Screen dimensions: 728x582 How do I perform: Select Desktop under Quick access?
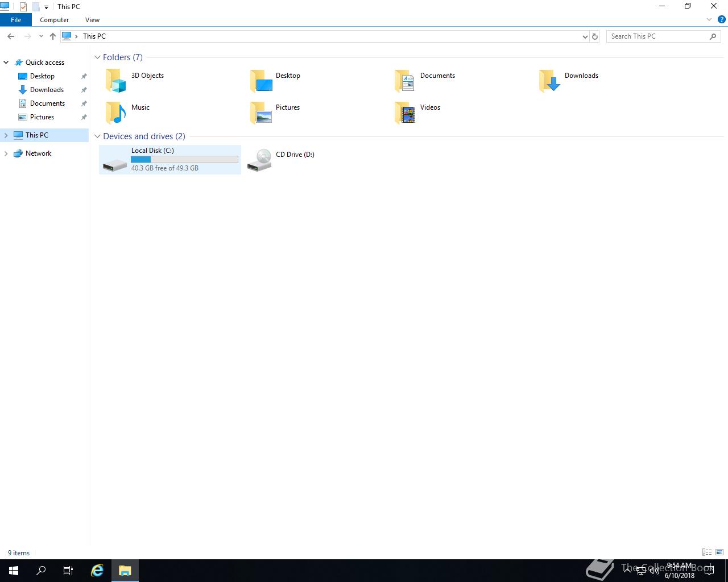tap(42, 76)
